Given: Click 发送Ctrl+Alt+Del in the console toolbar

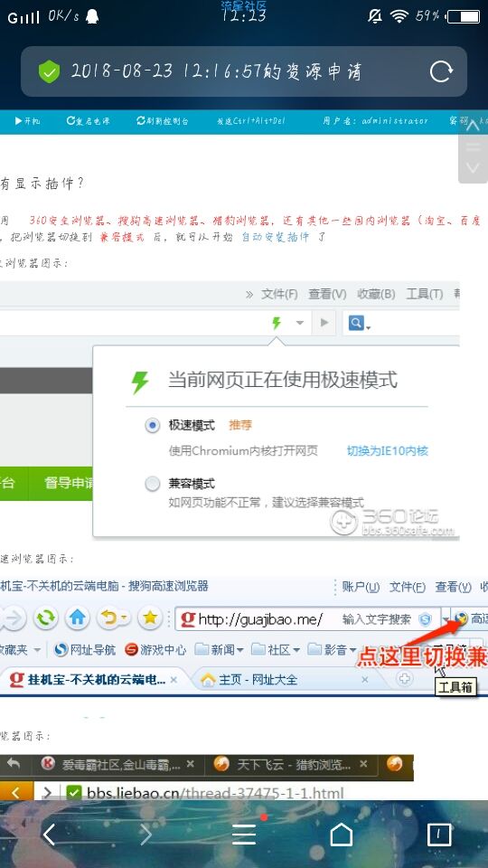Looking at the screenshot, I should point(250,120).
